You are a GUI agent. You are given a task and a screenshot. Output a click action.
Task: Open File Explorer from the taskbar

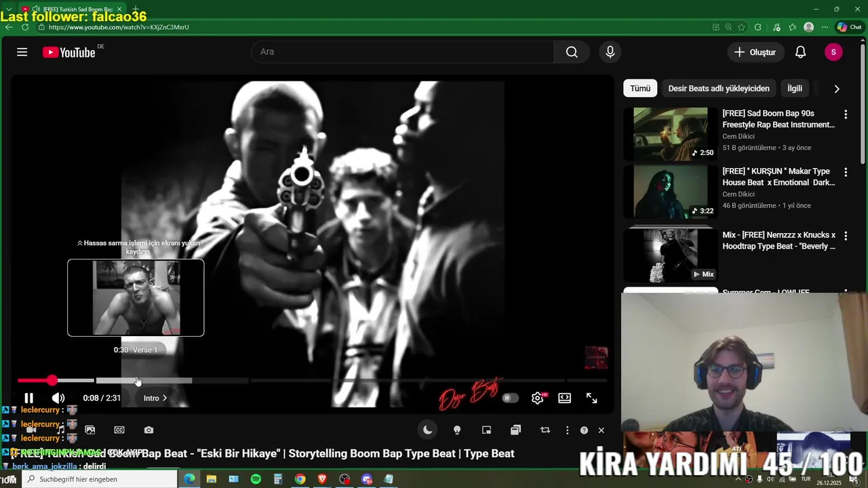click(212, 479)
